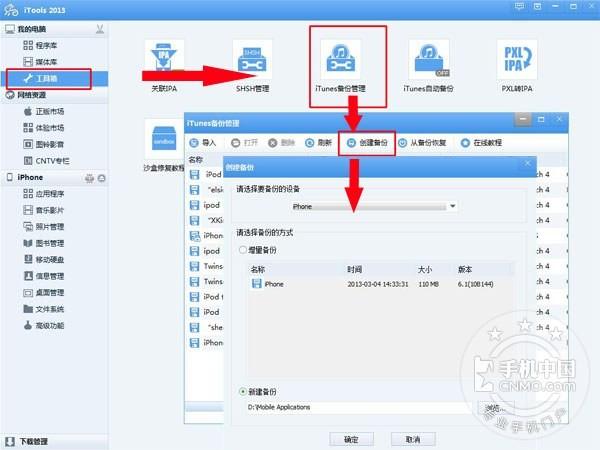
Task: Minimize the iTunes备份管理 window
Action: point(523,119)
